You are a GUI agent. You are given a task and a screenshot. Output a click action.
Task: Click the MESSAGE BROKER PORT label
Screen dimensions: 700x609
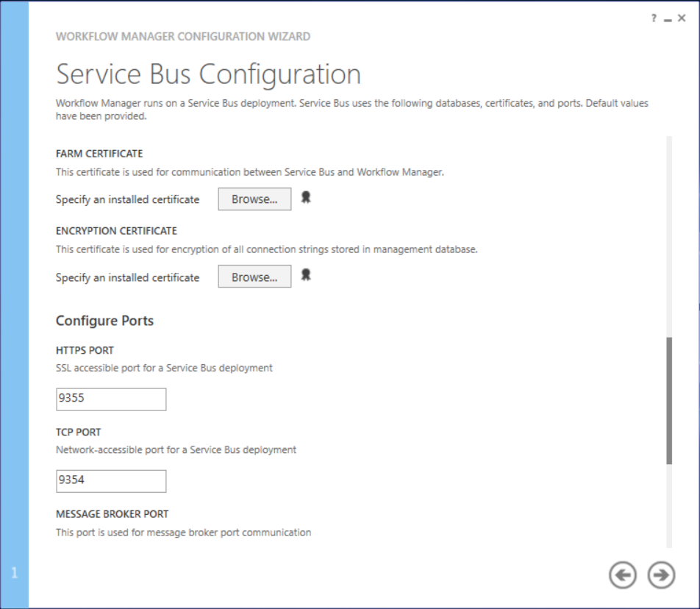tap(112, 513)
